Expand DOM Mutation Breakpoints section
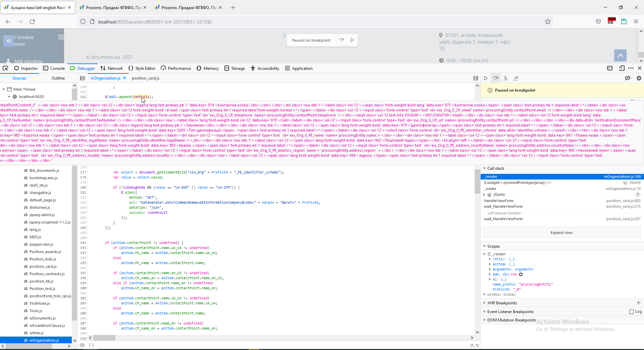The image size is (644, 350). tap(484, 320)
